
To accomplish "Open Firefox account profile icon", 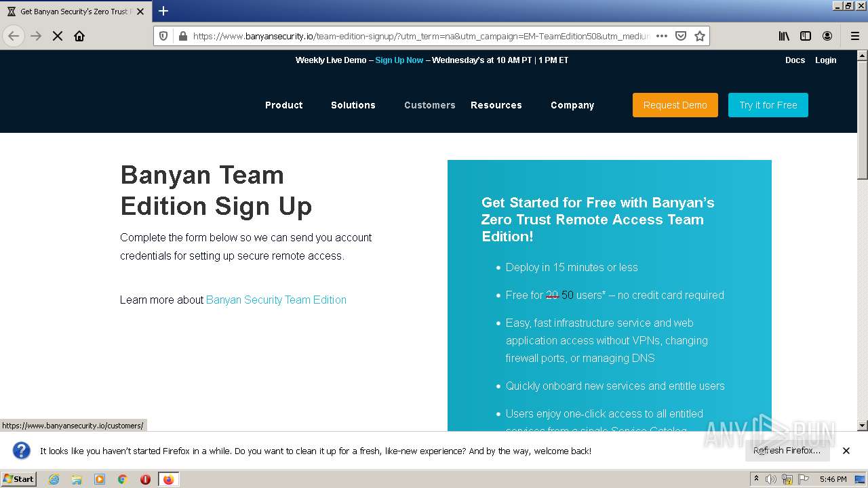I will tap(827, 36).
